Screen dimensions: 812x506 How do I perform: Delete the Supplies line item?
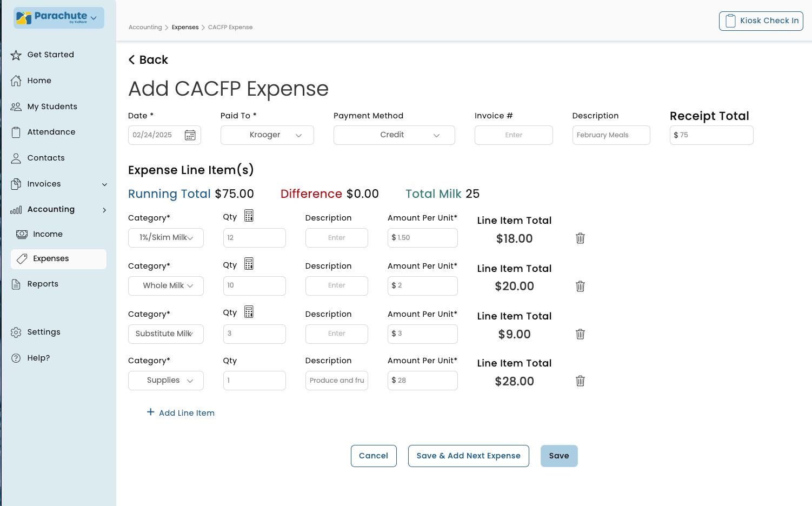[580, 381]
